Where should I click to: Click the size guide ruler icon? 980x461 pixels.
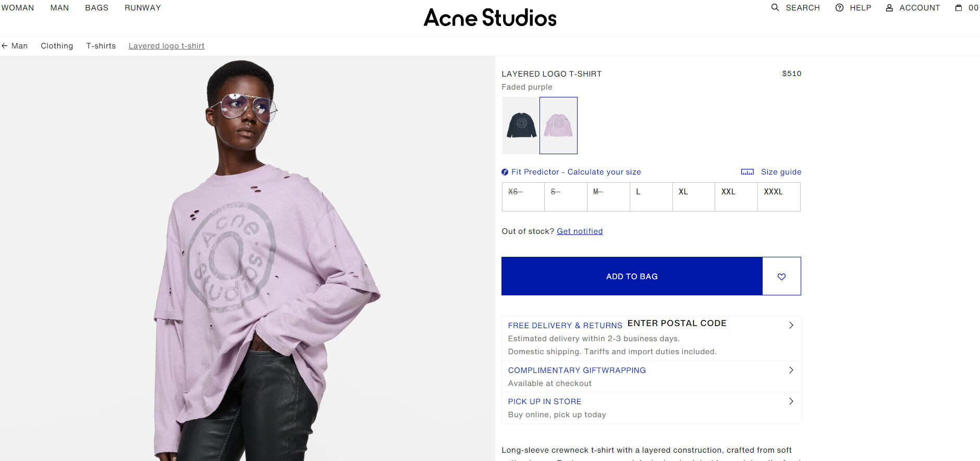(x=747, y=172)
